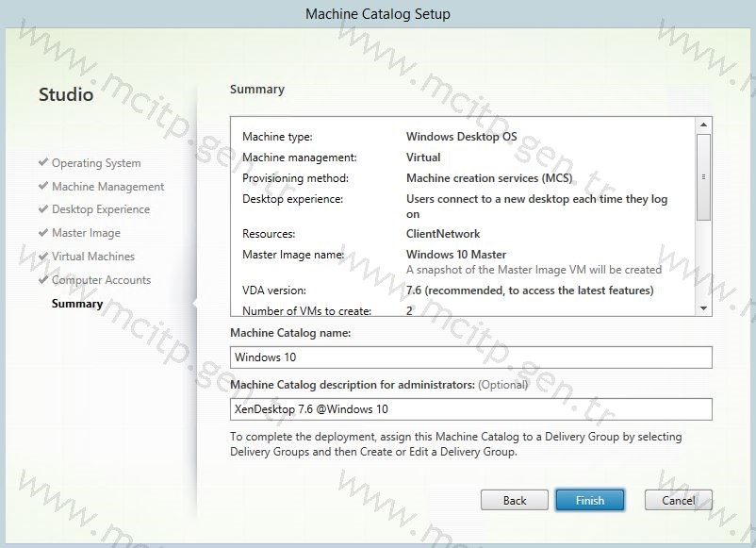756x548 pixels.
Task: Click the Machine Management checkmark icon
Action: coord(43,185)
